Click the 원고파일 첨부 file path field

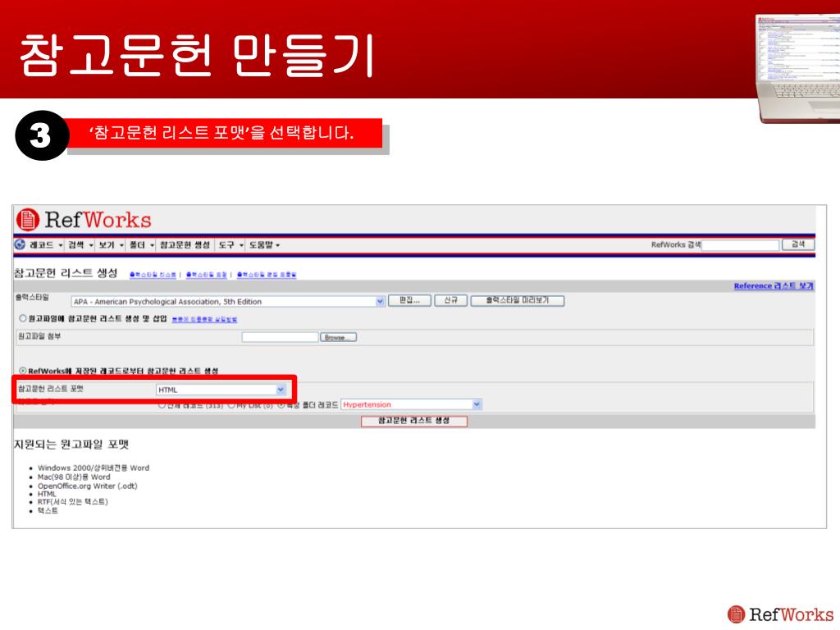click(280, 337)
